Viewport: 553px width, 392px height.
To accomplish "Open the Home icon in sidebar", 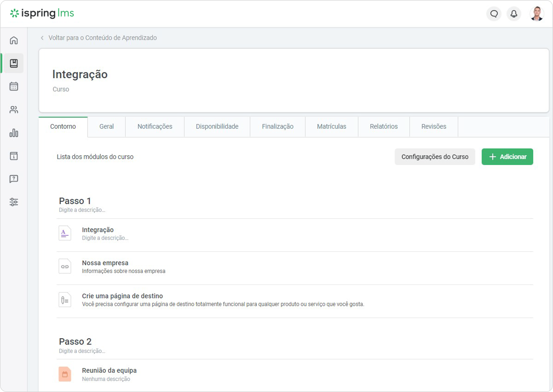I will click(x=14, y=40).
